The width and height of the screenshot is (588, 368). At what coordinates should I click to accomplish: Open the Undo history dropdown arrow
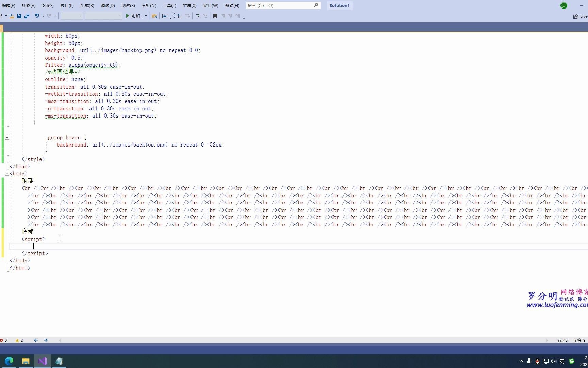click(x=43, y=16)
